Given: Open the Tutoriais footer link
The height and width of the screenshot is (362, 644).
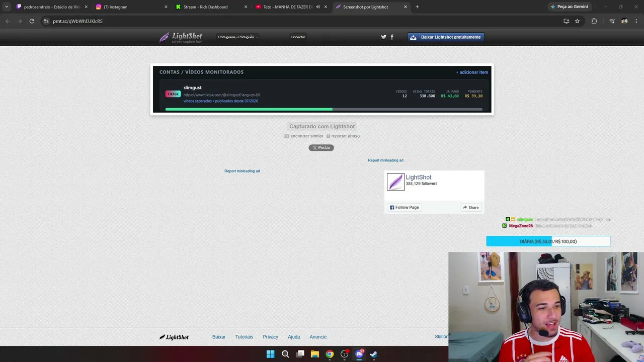Looking at the screenshot, I should click(x=244, y=337).
